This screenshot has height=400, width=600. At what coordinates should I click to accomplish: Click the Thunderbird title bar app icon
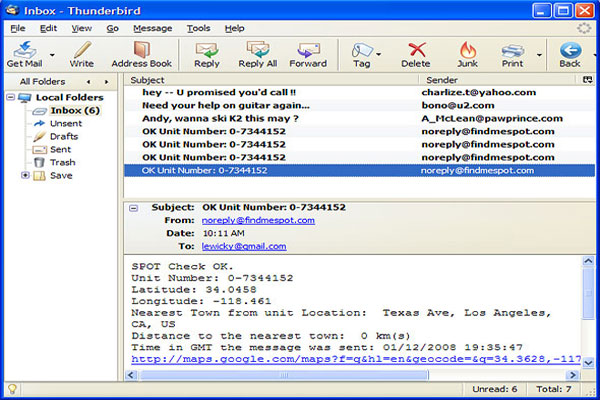(12, 10)
